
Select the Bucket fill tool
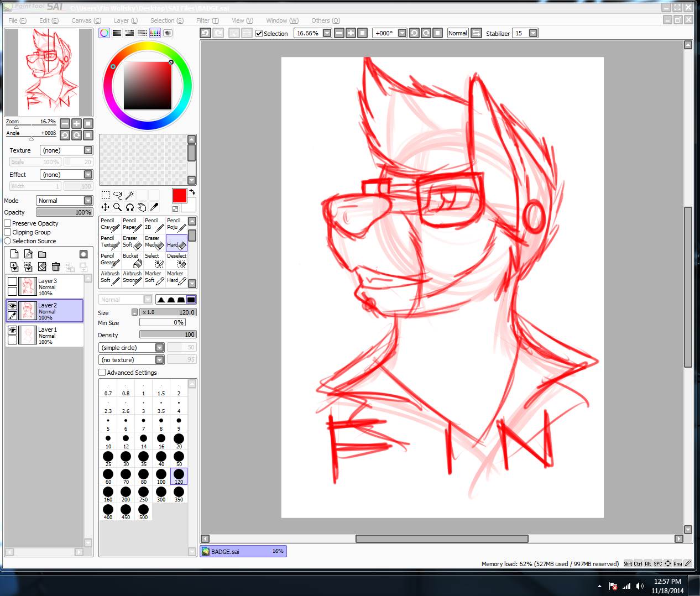[x=133, y=260]
